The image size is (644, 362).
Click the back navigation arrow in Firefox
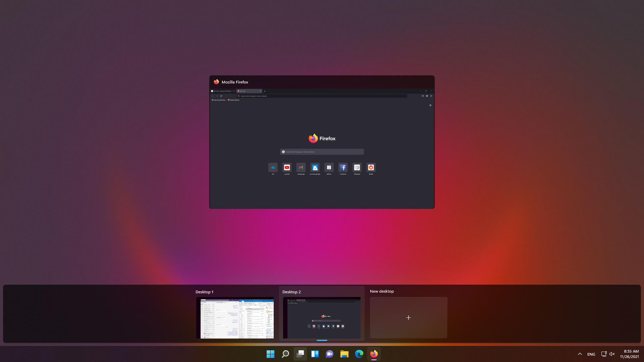pyautogui.click(x=213, y=96)
